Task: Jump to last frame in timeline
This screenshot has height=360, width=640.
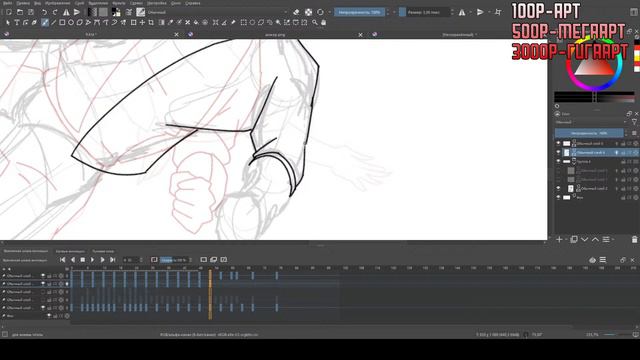Action: (x=113, y=260)
